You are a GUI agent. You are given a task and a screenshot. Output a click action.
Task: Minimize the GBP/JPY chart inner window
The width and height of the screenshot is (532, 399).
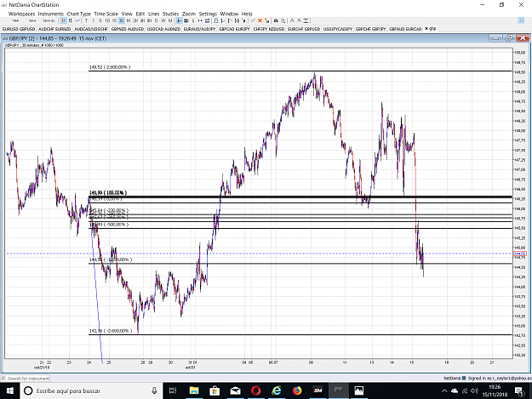coord(495,38)
